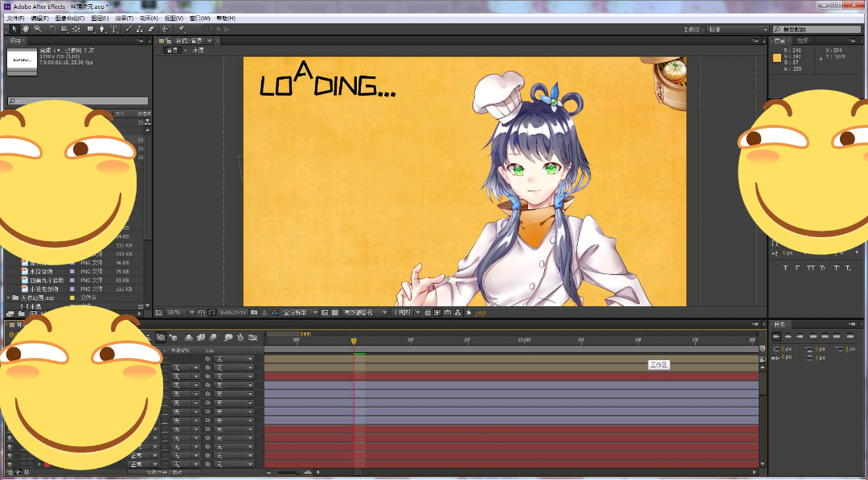Viewport: 868px width, 480px height.
Task: Align paragraph text to the right
Action: (x=800, y=336)
